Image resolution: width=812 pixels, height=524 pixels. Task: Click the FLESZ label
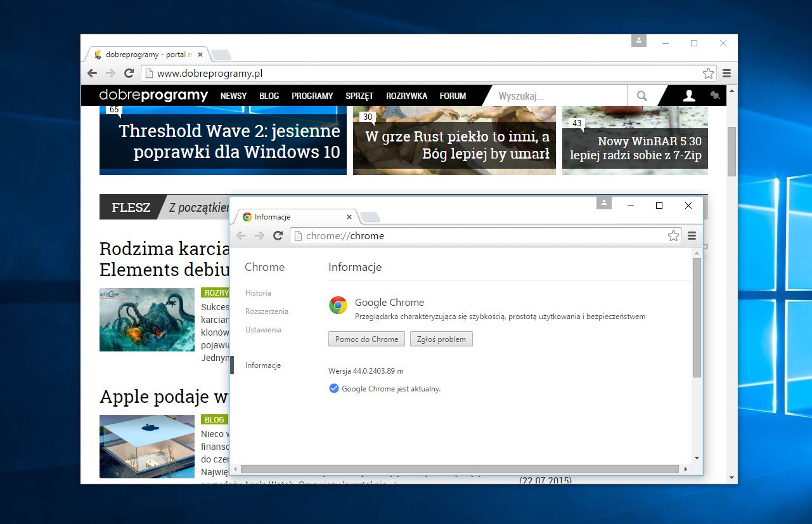coord(131,207)
